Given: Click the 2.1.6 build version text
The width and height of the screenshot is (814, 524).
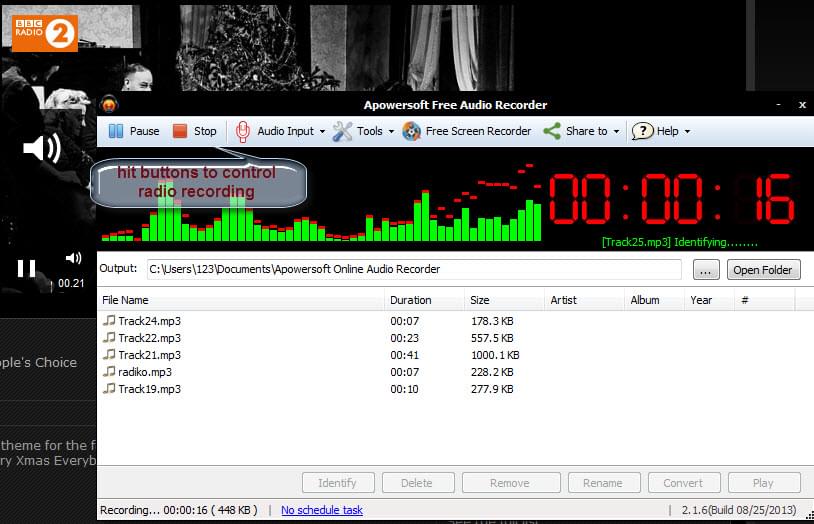Looking at the screenshot, I should [739, 510].
